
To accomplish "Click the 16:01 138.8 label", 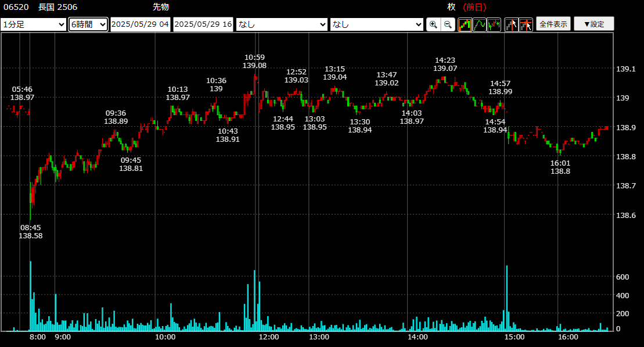I will [x=560, y=167].
